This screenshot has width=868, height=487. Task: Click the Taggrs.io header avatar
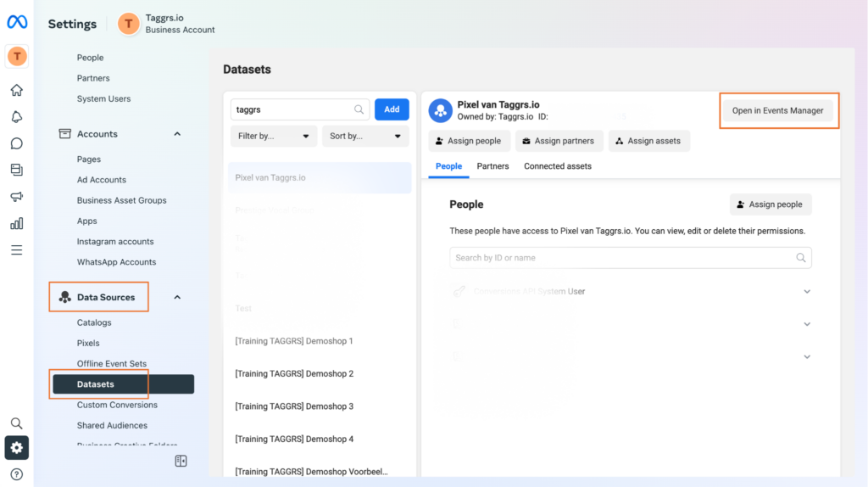(x=129, y=24)
